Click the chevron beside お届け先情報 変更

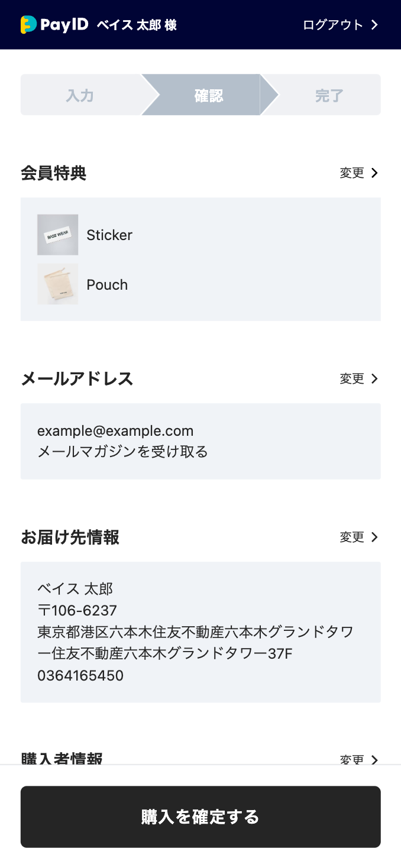374,537
